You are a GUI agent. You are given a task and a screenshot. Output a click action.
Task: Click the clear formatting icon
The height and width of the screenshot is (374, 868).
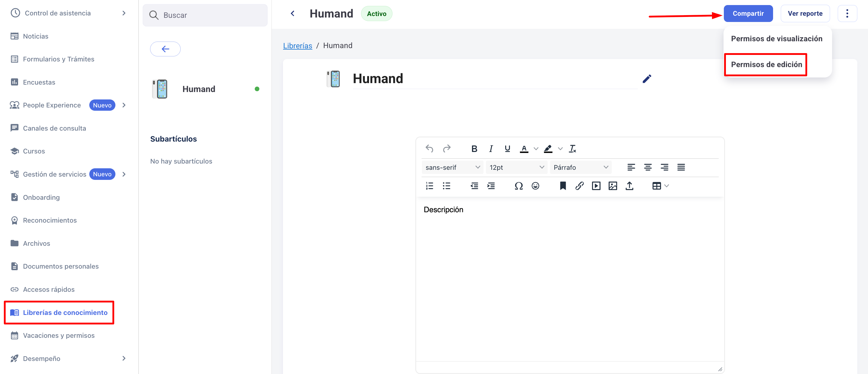572,149
